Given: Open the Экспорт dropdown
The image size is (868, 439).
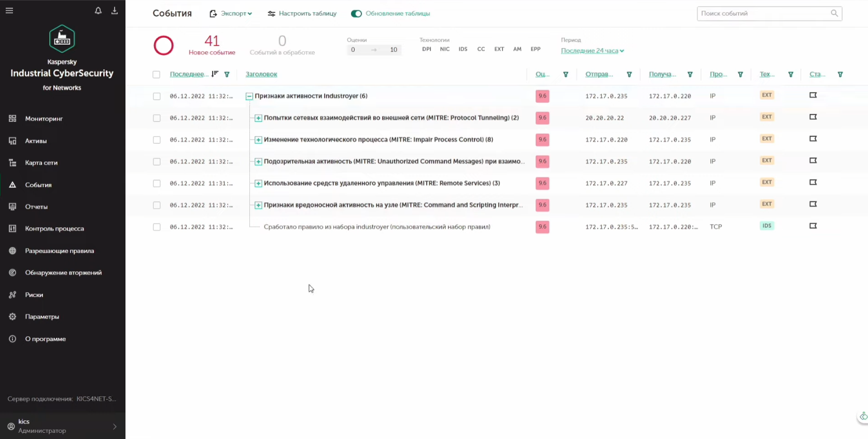Looking at the screenshot, I should pos(231,13).
